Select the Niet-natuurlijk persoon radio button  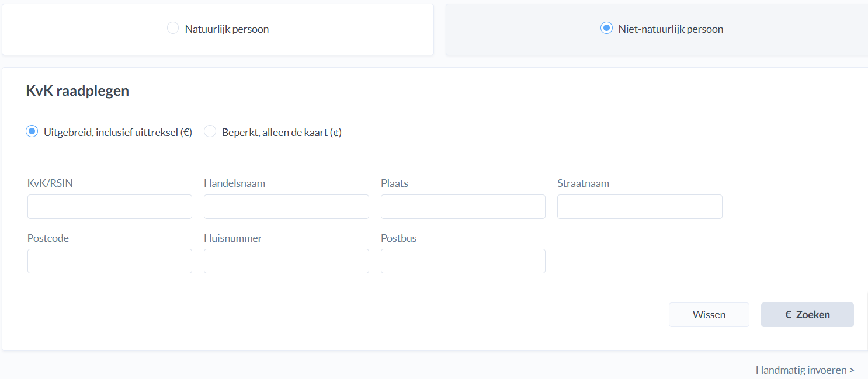(606, 28)
